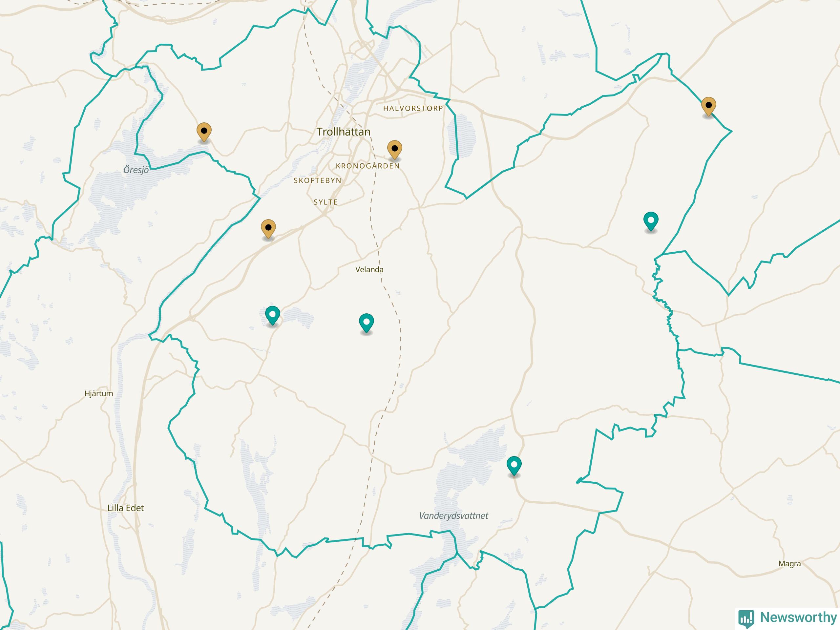Click the gold marker northeast of Öresjö lake
This screenshot has width=840, height=630.
tap(204, 132)
